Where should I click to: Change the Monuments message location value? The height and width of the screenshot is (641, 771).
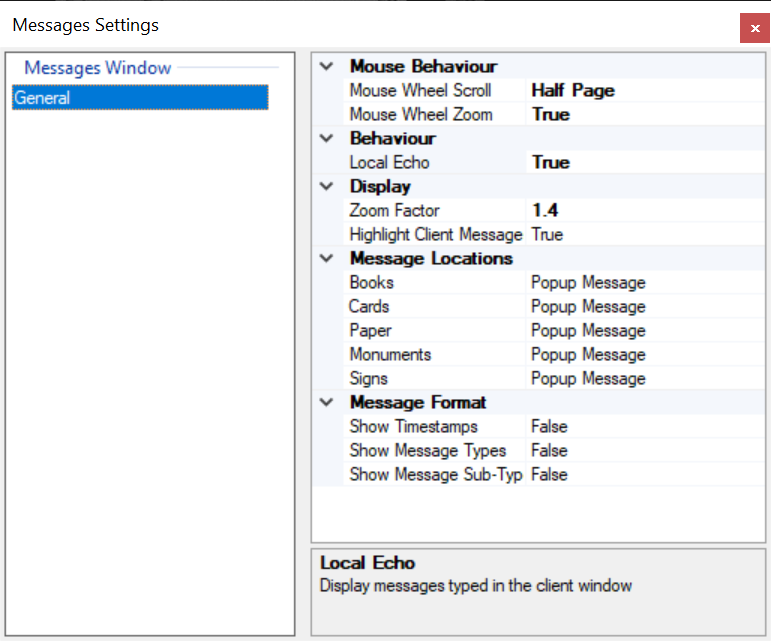[645, 354]
